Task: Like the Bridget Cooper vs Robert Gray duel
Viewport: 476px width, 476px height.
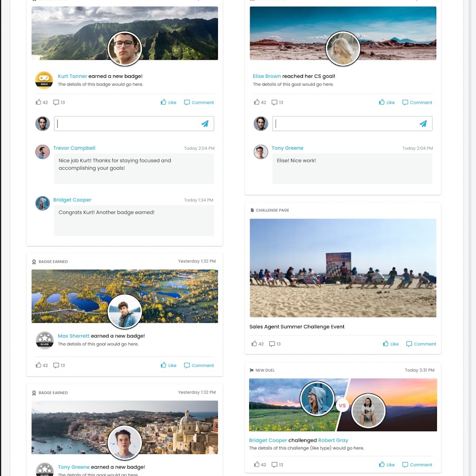Action: tap(387, 464)
